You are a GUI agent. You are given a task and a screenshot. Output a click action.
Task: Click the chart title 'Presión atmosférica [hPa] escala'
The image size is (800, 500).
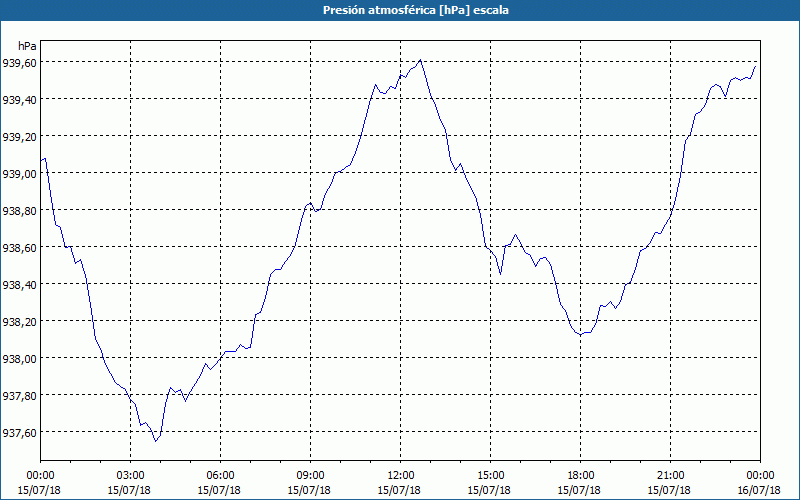[x=416, y=10]
